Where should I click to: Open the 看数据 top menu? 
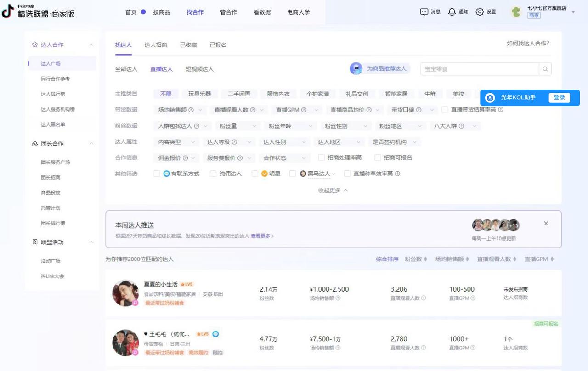point(262,12)
